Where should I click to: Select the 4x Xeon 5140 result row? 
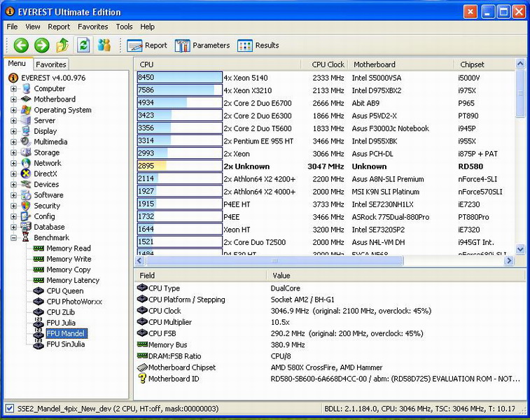click(x=326, y=78)
